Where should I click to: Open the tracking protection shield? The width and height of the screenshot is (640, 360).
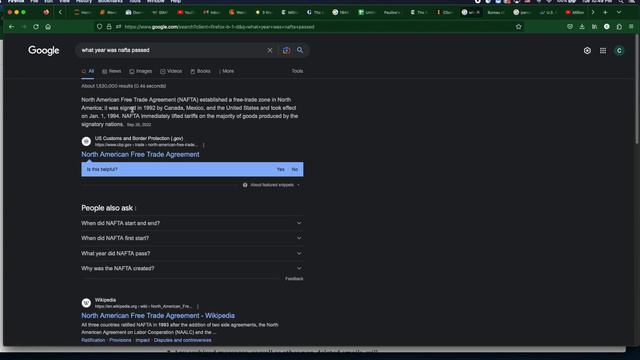(100, 27)
